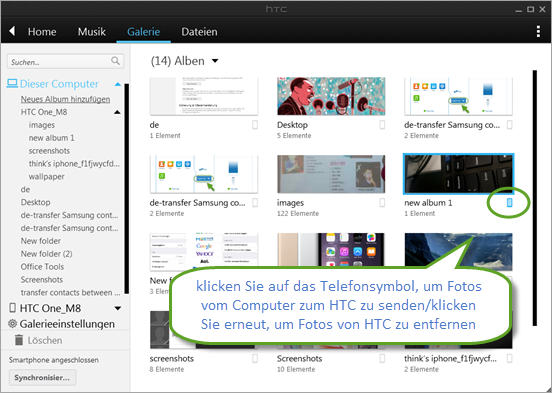Select the de folder in sidebar
552x393 pixels.
[x=25, y=189]
